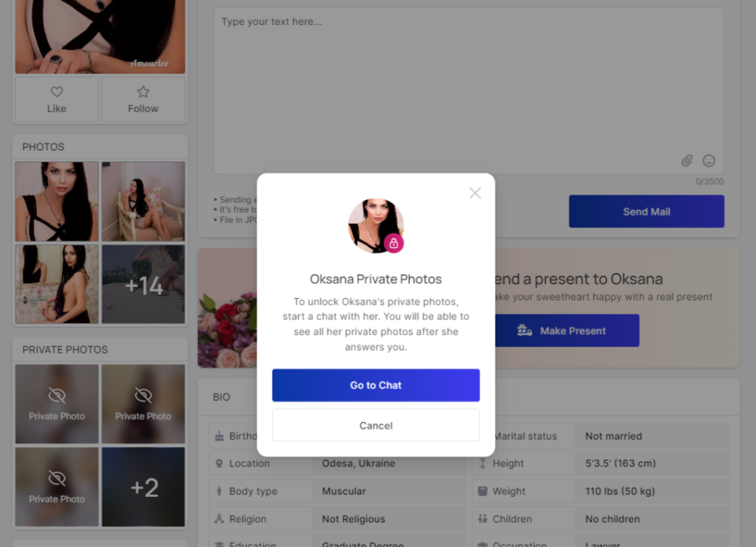This screenshot has height=547, width=756.
Task: Click the second Private Photo crossed-eye tile
Action: click(143, 404)
